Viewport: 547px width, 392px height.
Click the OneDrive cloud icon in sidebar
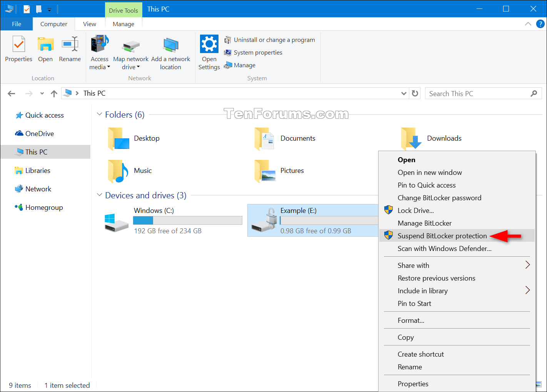pos(18,133)
